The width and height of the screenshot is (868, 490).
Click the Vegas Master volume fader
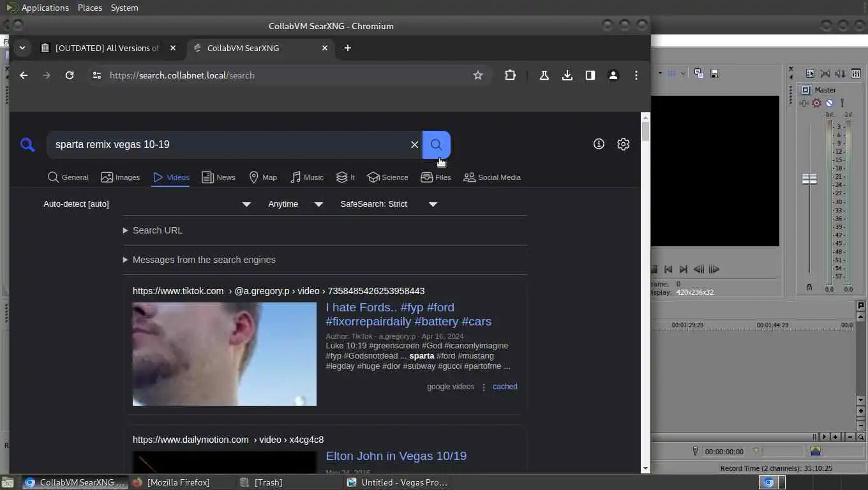coord(809,179)
